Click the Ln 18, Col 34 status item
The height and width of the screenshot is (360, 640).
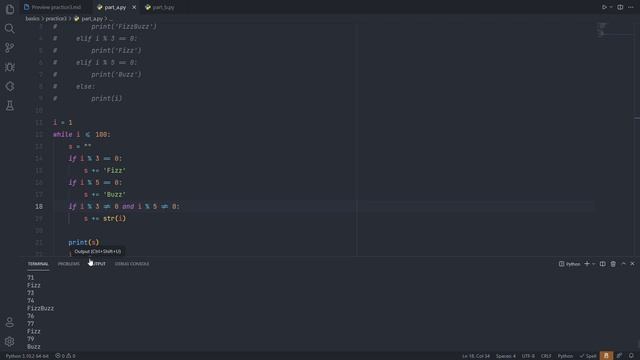pos(476,356)
